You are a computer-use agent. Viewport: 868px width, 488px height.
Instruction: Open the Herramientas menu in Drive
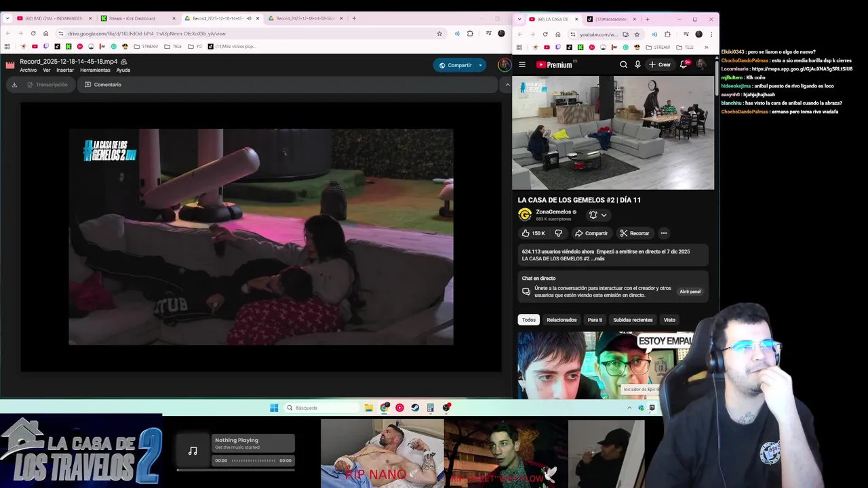(95, 70)
